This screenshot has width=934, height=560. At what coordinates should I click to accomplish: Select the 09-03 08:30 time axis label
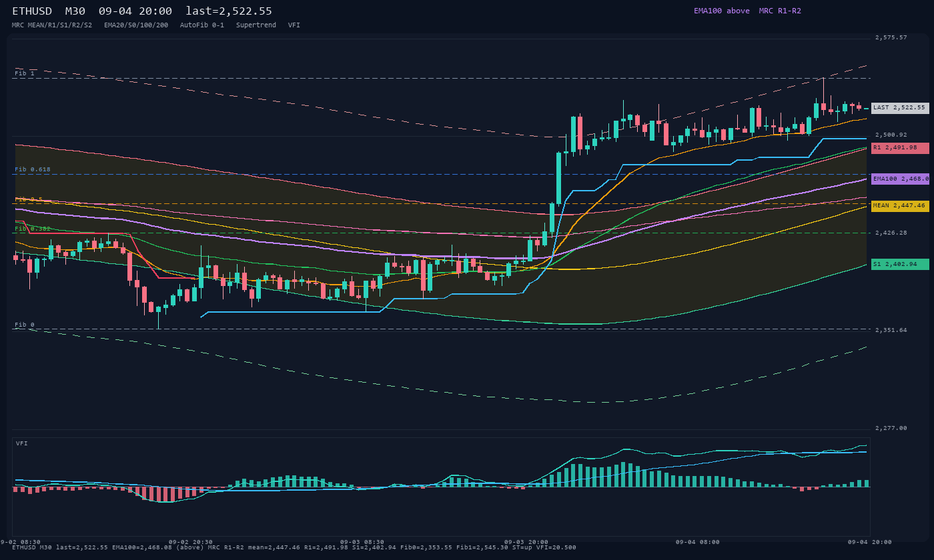coord(362,542)
